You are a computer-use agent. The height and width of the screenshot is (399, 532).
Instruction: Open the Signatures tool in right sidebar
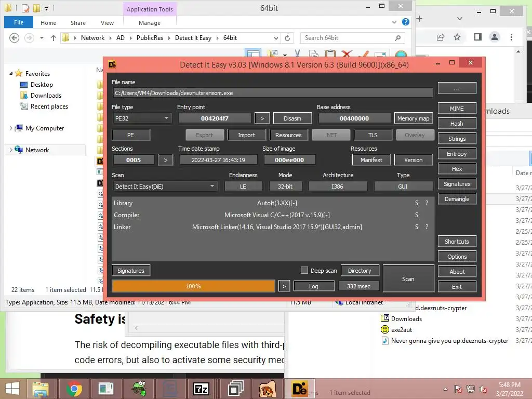point(457,184)
